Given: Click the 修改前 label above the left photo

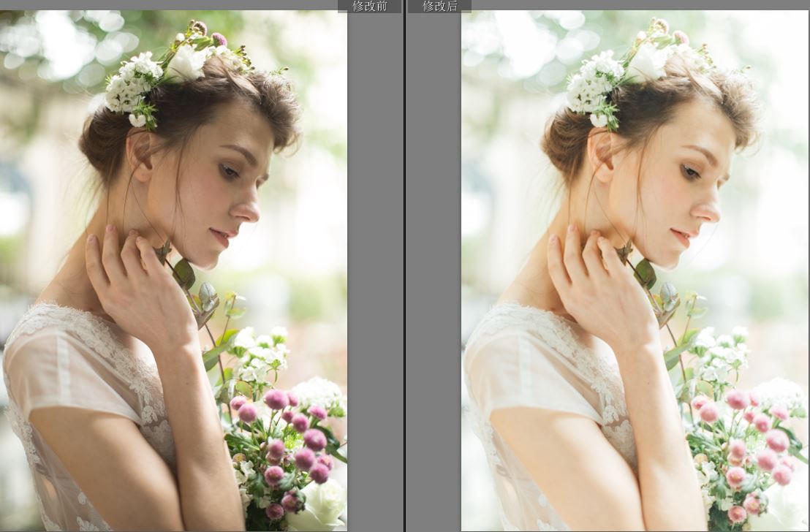Looking at the screenshot, I should click(x=370, y=6).
